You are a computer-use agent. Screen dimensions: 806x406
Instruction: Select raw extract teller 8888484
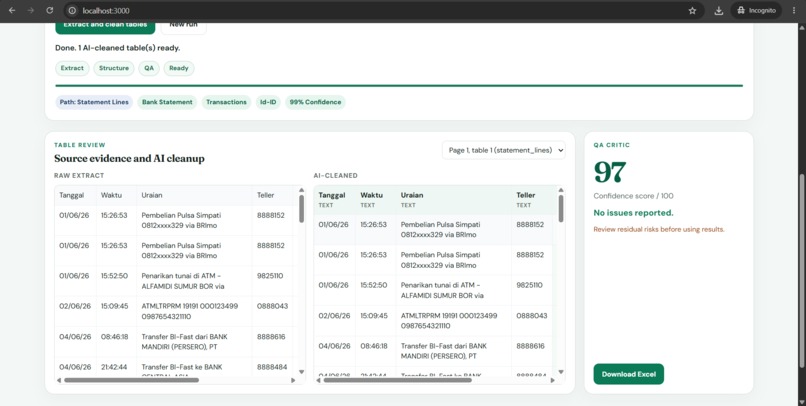click(x=271, y=367)
